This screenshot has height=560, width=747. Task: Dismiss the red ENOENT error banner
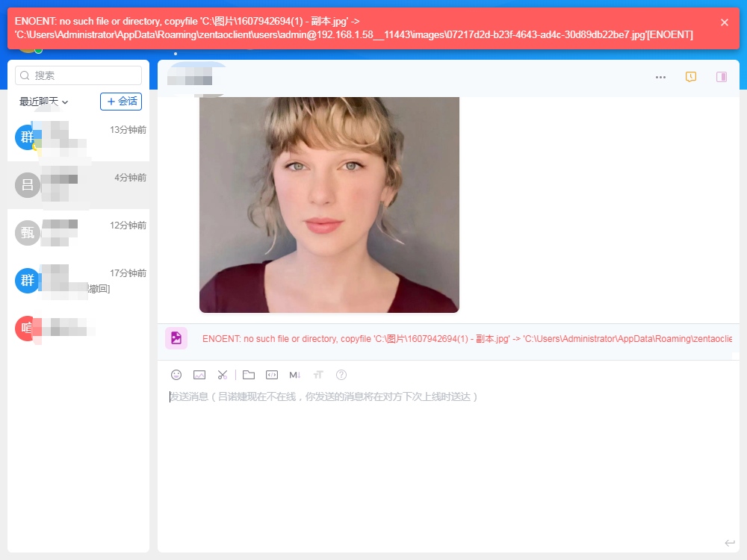pos(725,22)
